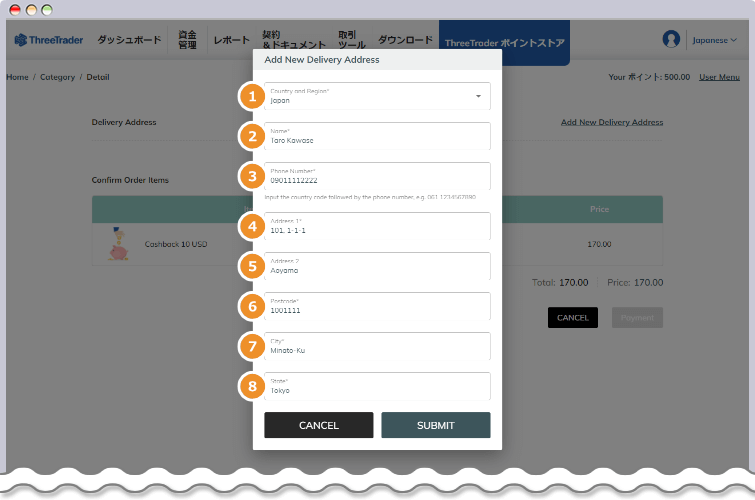The height and width of the screenshot is (500, 755).
Task: Click the phone number country code hint text
Action: (x=370, y=197)
